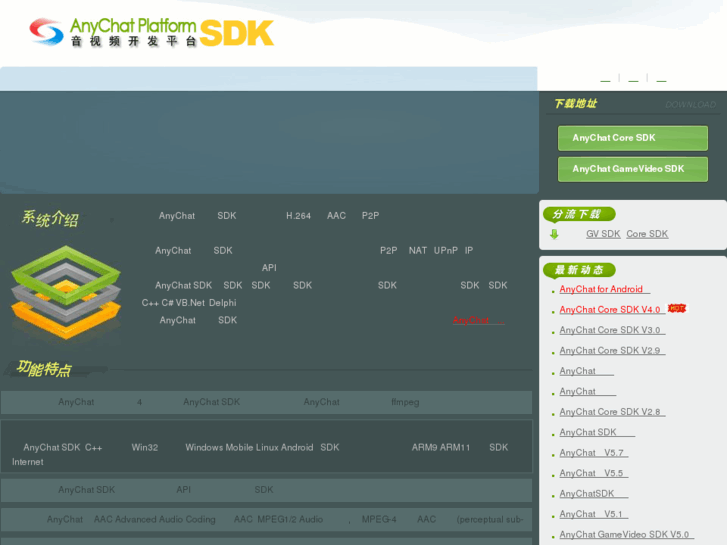Open AnyChat Core SDK V2.8 news
The image size is (727, 545).
(x=612, y=411)
